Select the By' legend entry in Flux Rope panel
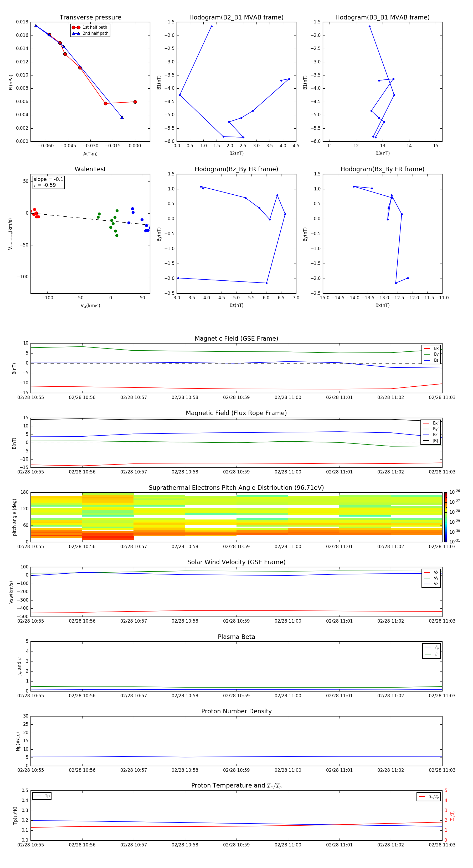This screenshot has width=473, height=868. (x=431, y=429)
